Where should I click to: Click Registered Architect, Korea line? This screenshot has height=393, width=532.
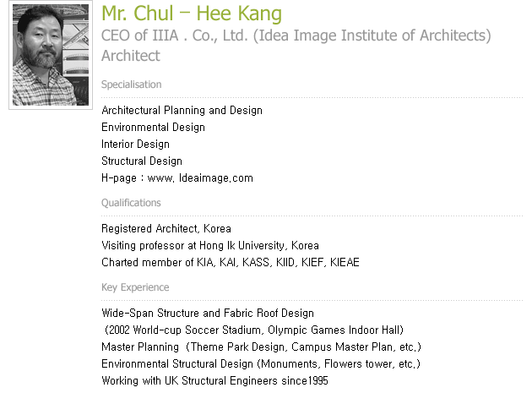point(166,228)
